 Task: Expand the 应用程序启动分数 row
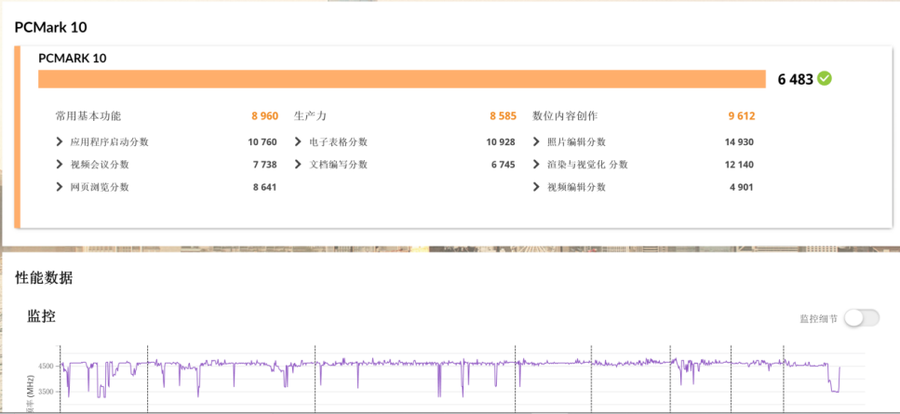click(61, 142)
